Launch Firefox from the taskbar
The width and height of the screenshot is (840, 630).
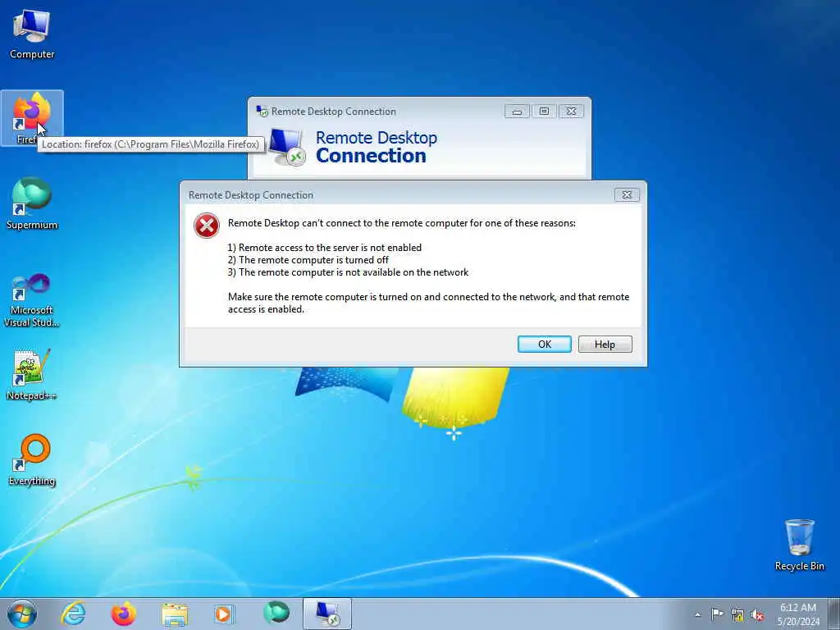(124, 614)
